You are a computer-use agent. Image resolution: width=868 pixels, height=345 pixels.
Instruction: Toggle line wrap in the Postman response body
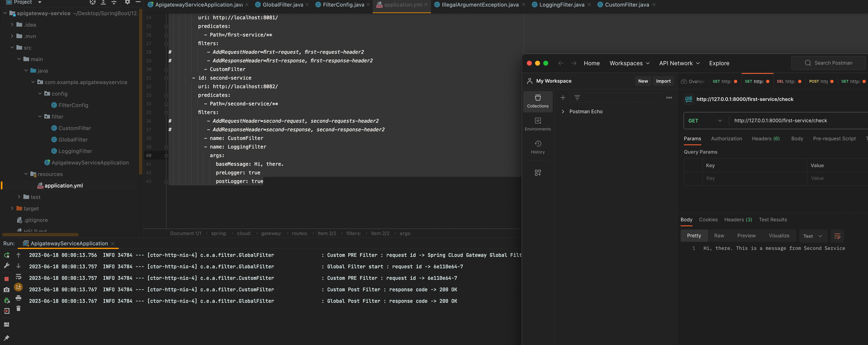coord(837,236)
